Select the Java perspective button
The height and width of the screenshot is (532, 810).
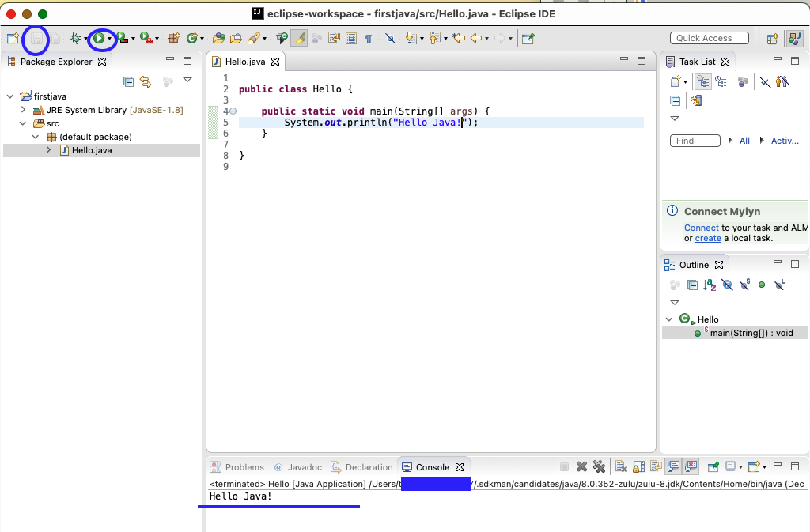point(794,38)
